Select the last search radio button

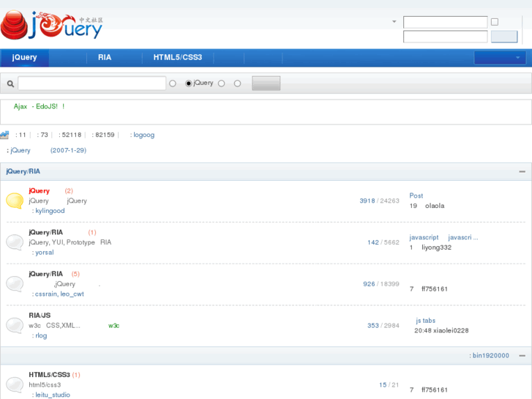(238, 83)
